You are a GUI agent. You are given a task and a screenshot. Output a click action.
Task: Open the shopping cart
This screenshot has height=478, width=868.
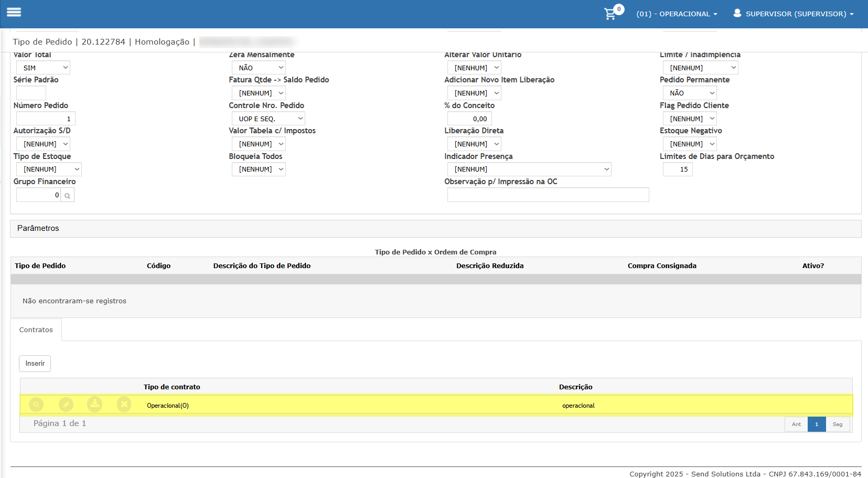(x=610, y=14)
